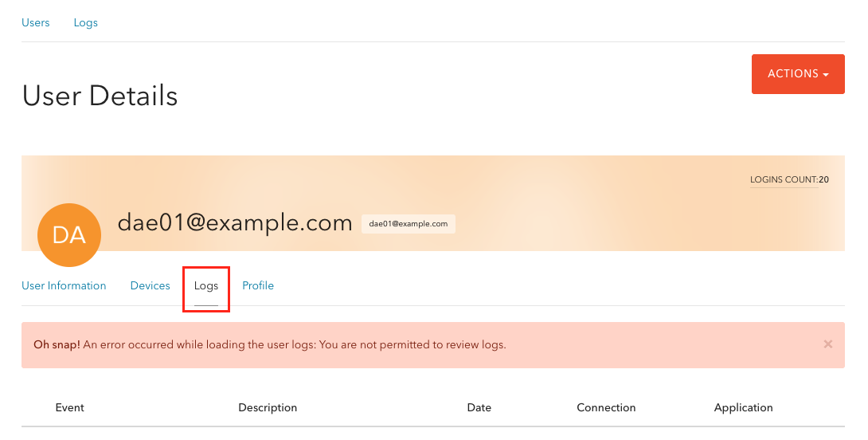
Task: Click the small dae01@example.com badge label
Action: coord(409,224)
